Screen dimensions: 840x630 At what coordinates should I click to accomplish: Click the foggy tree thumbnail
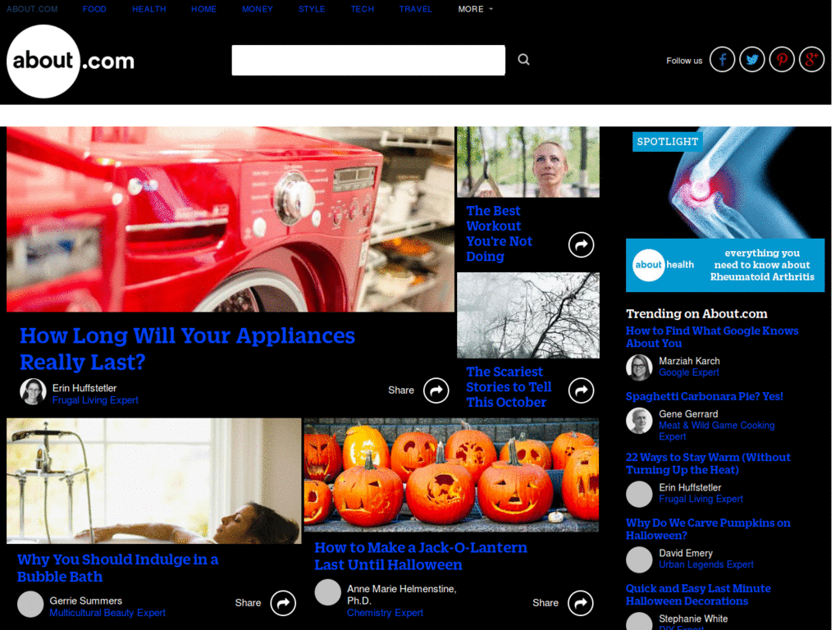(528, 316)
